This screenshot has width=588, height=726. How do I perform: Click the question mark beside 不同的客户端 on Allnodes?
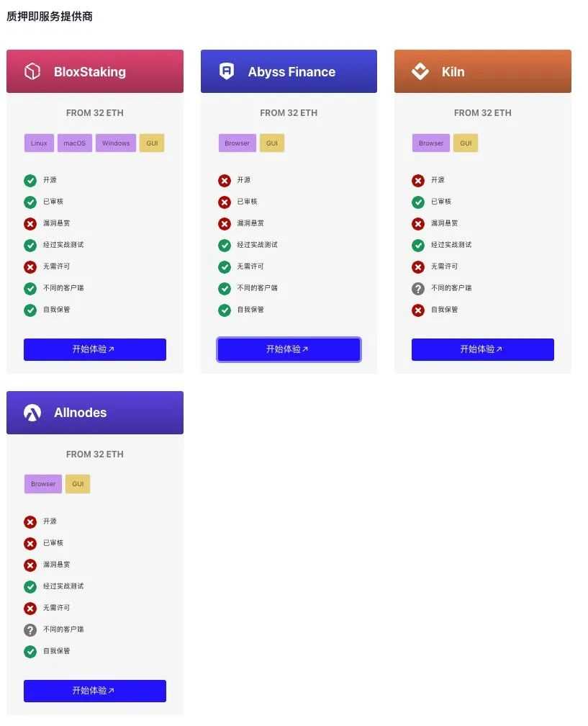[x=30, y=629]
